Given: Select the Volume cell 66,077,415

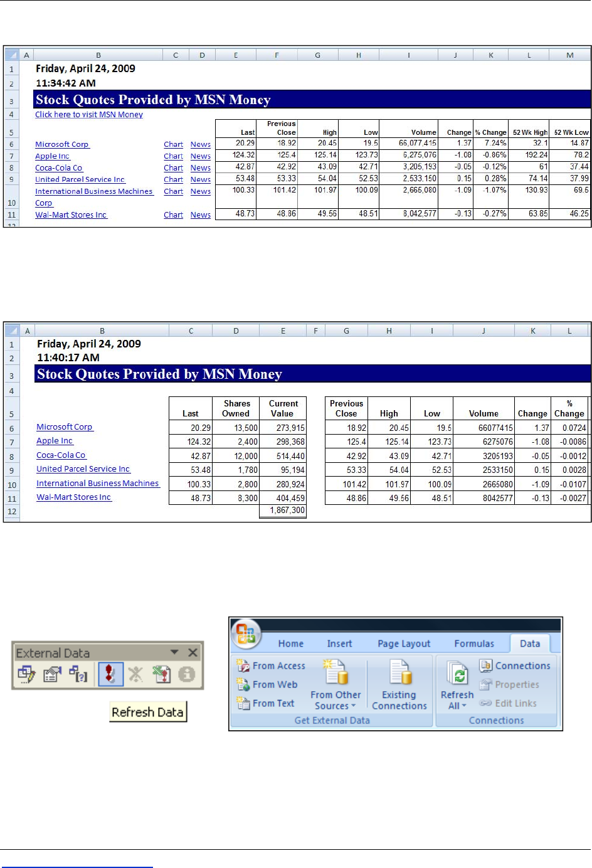Looking at the screenshot, I should coord(409,144).
